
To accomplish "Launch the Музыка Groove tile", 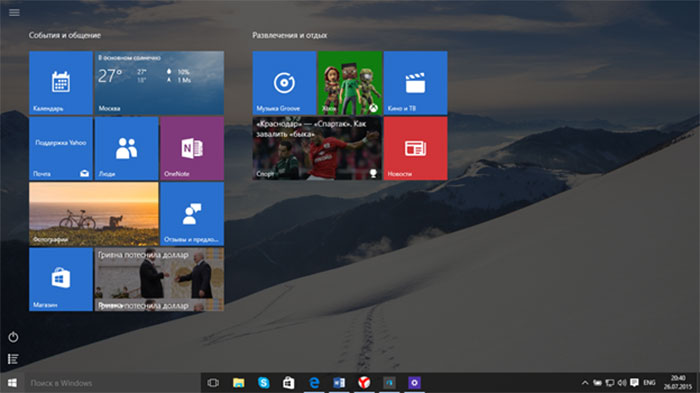I will click(x=284, y=83).
